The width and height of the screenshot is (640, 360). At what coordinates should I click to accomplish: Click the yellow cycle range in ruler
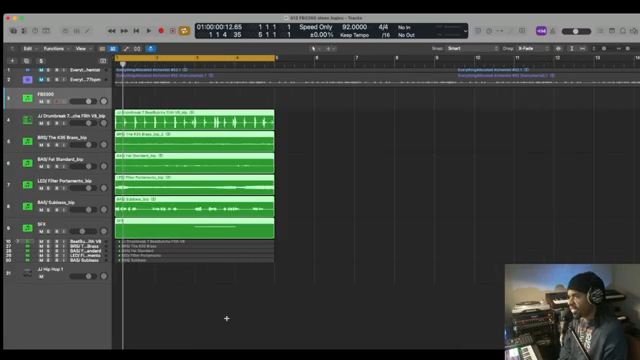point(195,58)
